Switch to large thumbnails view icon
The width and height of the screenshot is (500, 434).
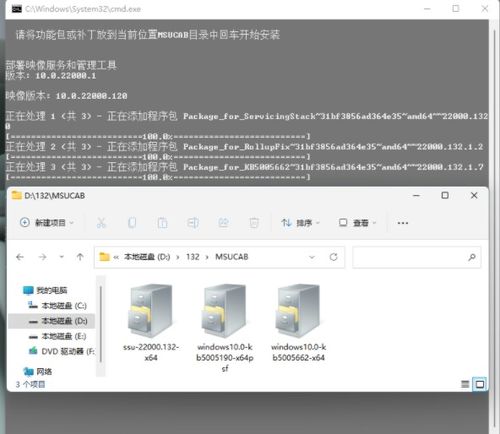pos(480,384)
